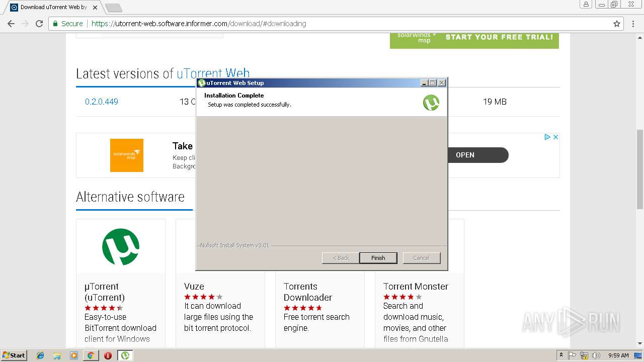Open version 0.2.0.449 link
The width and height of the screenshot is (644, 362).
point(102,102)
